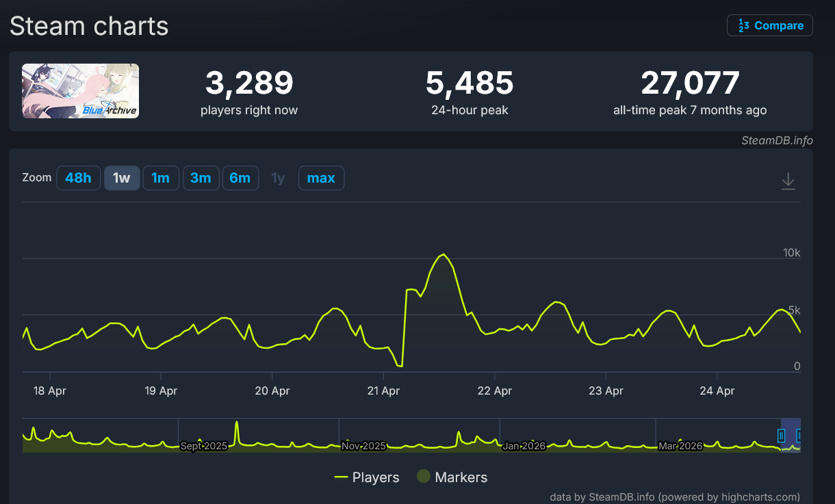Toggle the Markers series in legend
Screen dimensions: 835x504
coord(452,477)
